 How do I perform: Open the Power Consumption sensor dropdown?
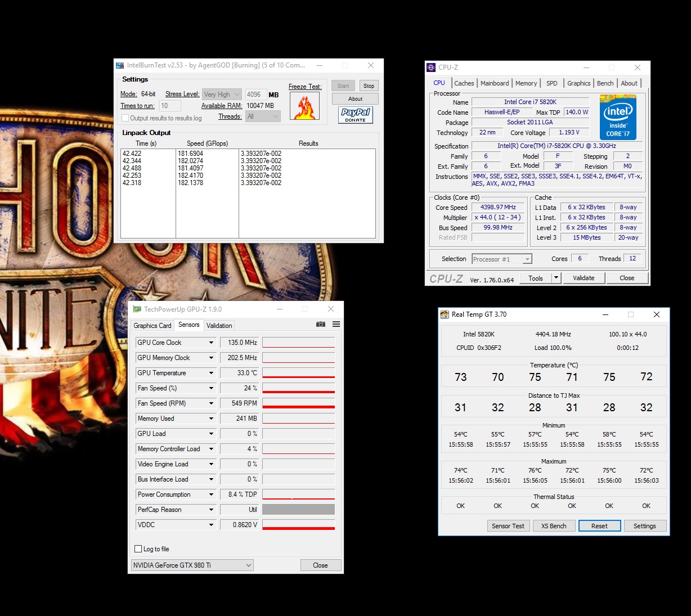click(x=212, y=494)
